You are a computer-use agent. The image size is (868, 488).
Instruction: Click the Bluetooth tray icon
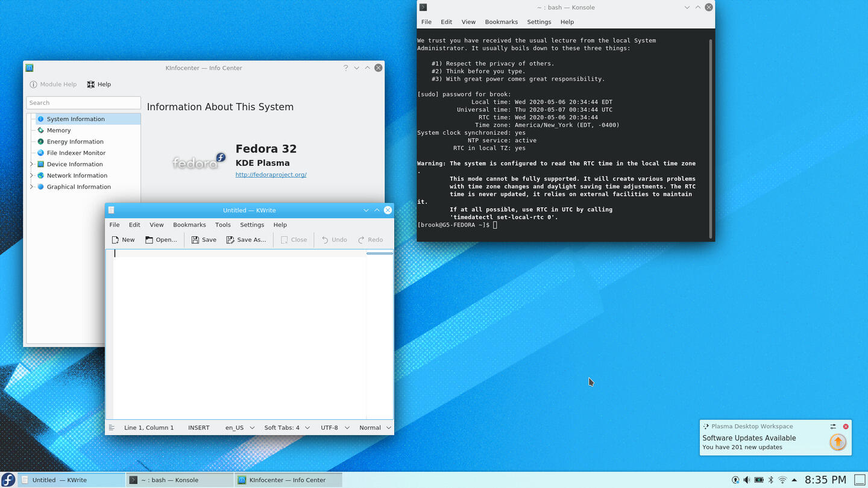770,480
